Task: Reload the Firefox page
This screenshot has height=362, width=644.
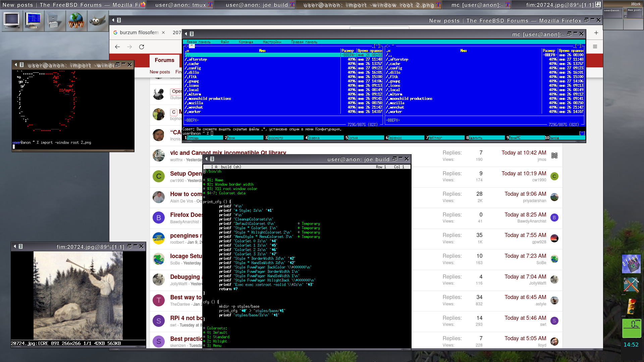Action: point(142,47)
